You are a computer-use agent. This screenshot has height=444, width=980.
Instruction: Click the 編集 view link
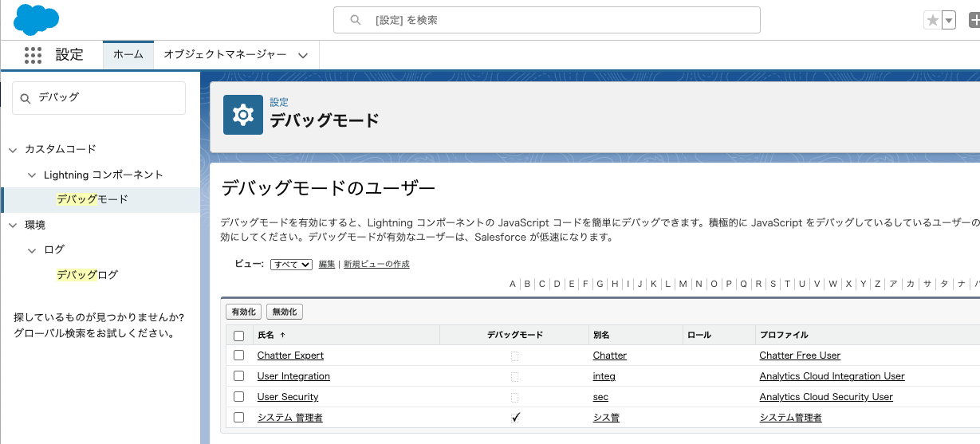[327, 264]
